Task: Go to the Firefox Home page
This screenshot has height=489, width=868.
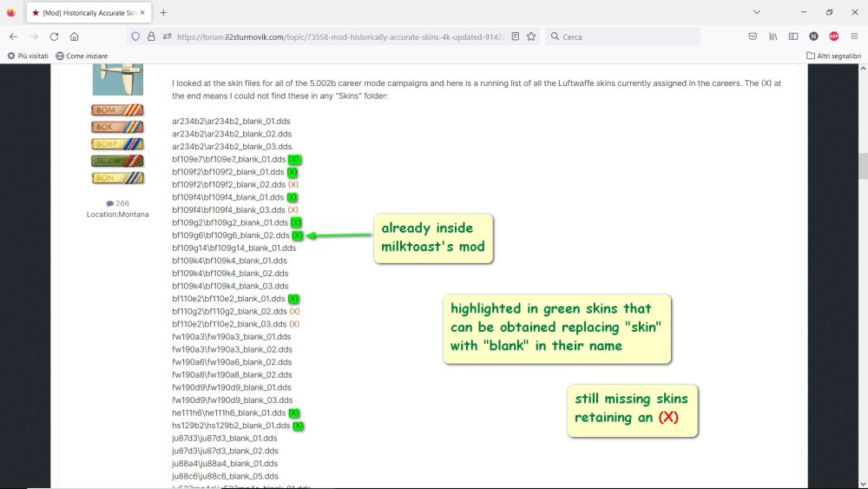Action: [x=75, y=36]
